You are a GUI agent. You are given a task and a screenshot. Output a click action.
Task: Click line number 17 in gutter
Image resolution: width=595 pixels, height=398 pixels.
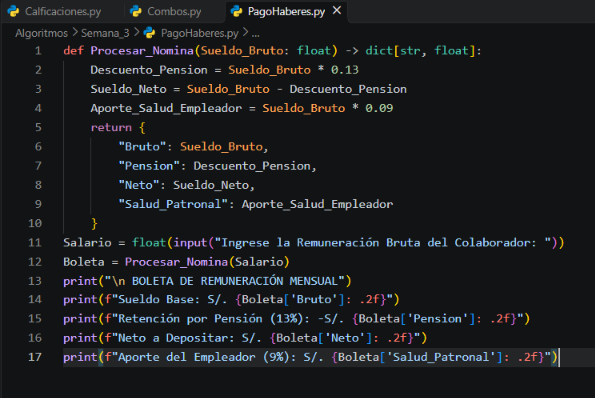pyautogui.click(x=35, y=357)
